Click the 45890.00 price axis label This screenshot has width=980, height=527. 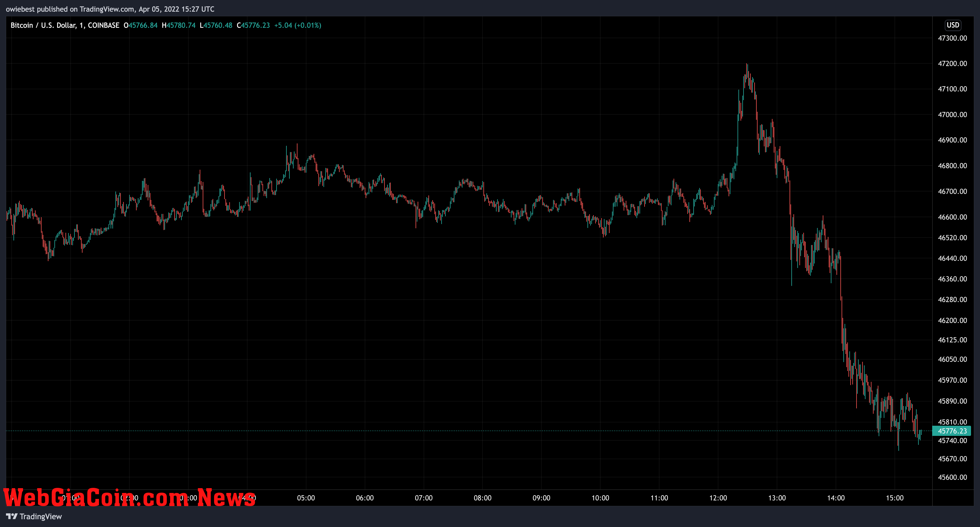tap(952, 401)
